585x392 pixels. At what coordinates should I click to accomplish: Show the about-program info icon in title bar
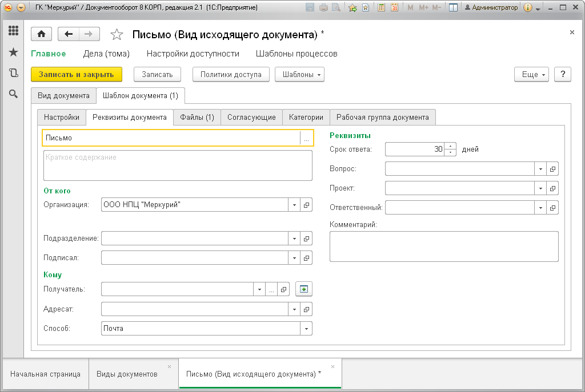[527, 7]
